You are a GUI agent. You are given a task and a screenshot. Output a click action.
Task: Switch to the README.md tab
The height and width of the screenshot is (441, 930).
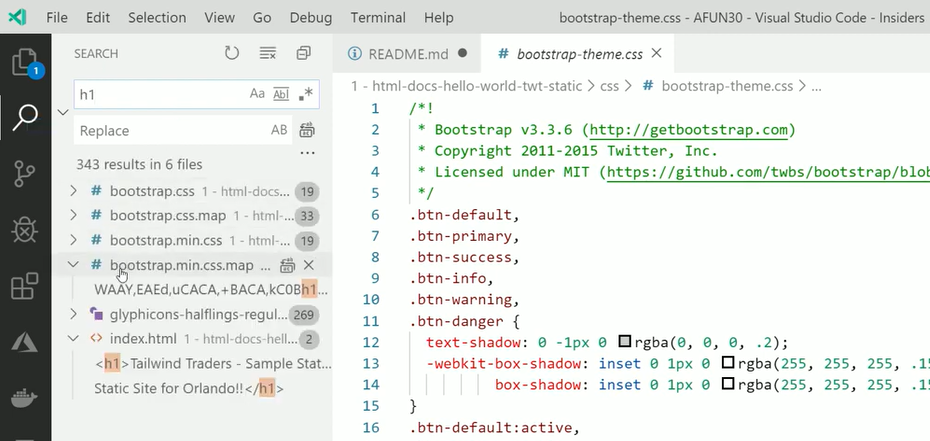tap(407, 54)
